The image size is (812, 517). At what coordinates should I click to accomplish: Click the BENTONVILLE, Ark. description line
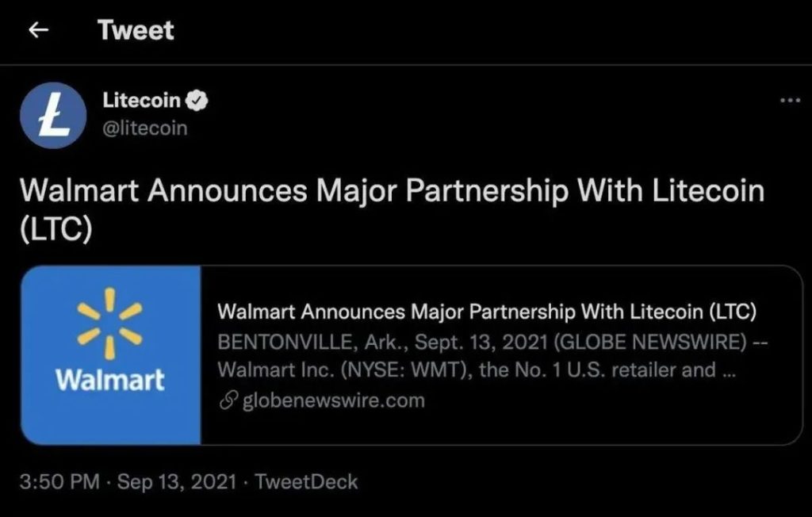pyautogui.click(x=492, y=342)
